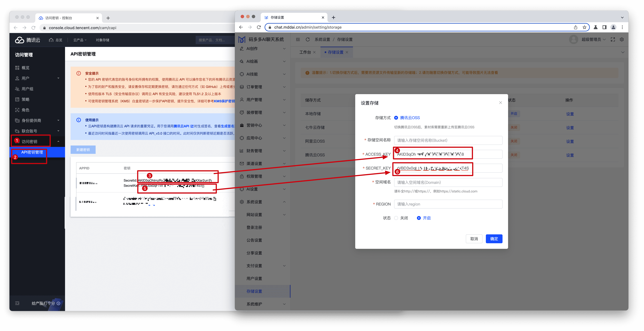
Task: Bookmark the storage settings page with the star
Action: tap(584, 27)
